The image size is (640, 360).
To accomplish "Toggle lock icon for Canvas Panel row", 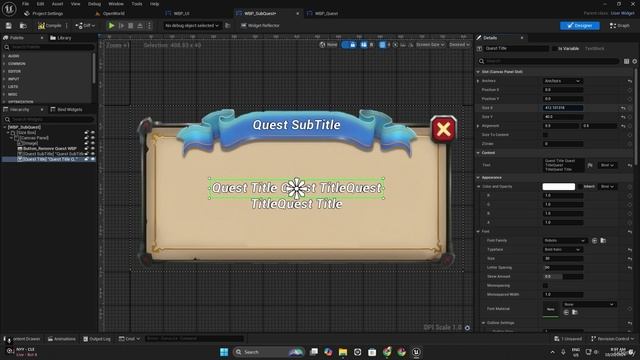I will click(87, 138).
